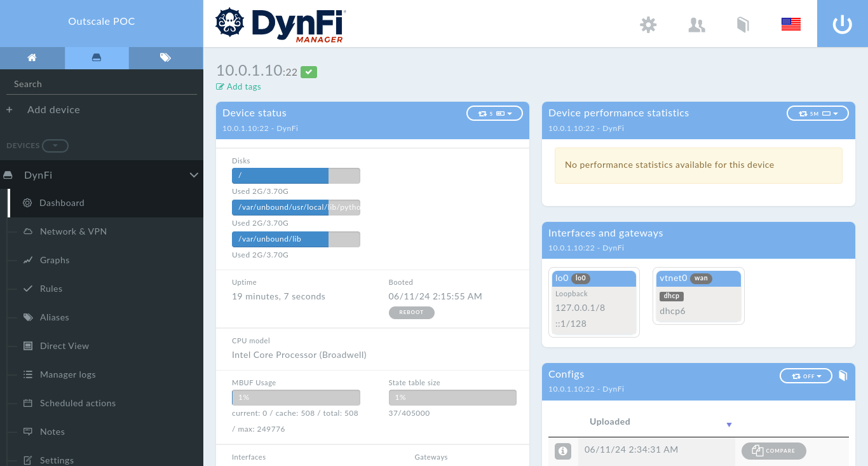Select the lo0 loopback interface card
The height and width of the screenshot is (466, 868).
click(x=594, y=303)
